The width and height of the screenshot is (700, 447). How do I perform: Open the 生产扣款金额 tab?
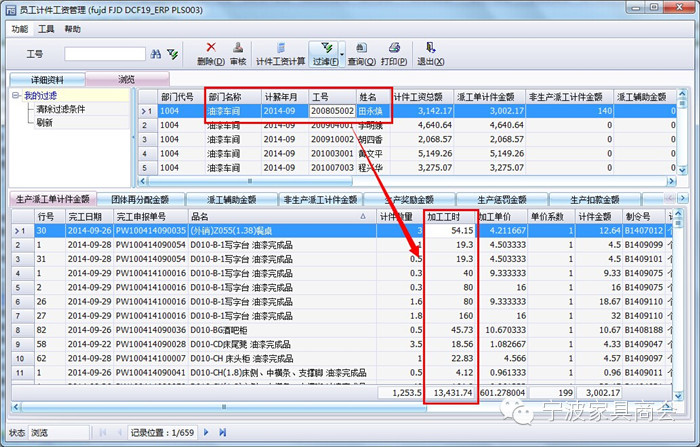point(595,200)
